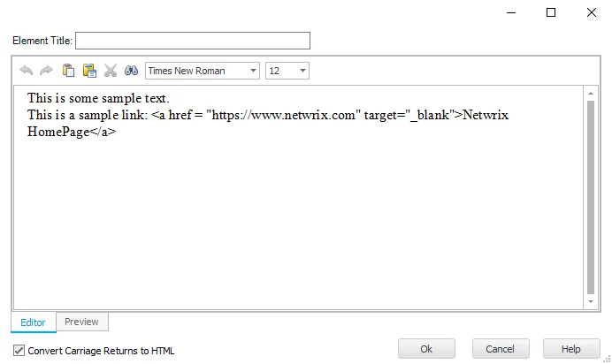Viewport: 612px width, 364px height.
Task: Click the Help button
Action: click(571, 349)
